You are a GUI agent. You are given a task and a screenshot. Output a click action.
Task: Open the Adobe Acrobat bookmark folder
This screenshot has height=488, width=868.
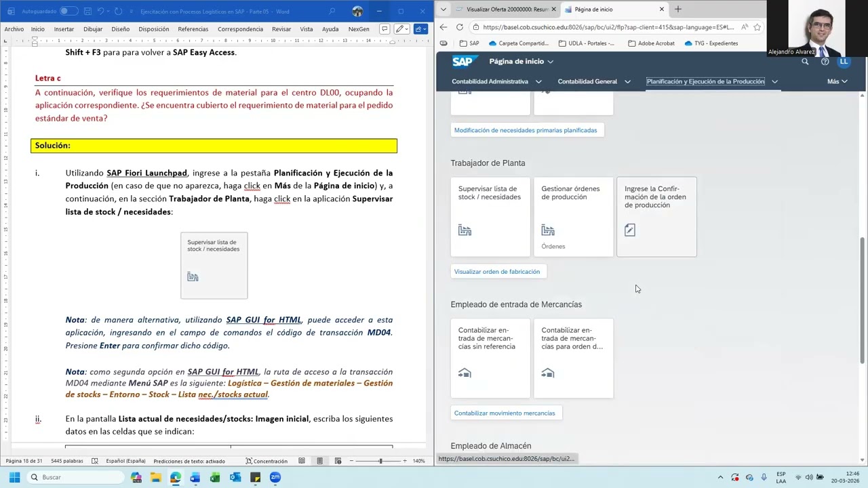click(651, 43)
